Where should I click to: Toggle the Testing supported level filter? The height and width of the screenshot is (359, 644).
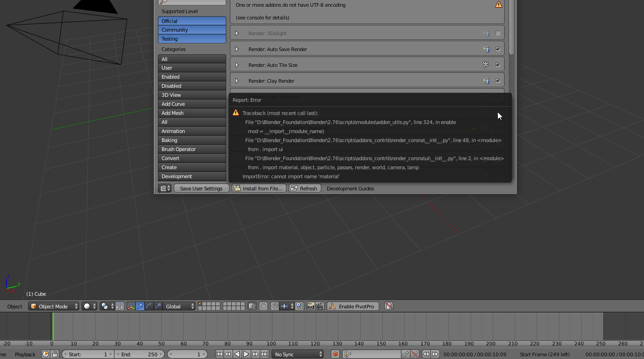[x=192, y=39]
